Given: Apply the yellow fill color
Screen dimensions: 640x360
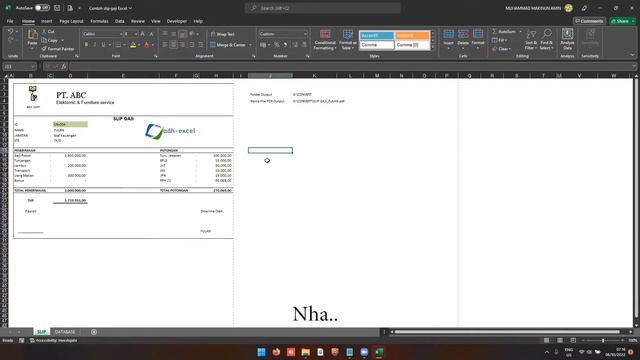Looking at the screenshot, I should (x=133, y=45).
